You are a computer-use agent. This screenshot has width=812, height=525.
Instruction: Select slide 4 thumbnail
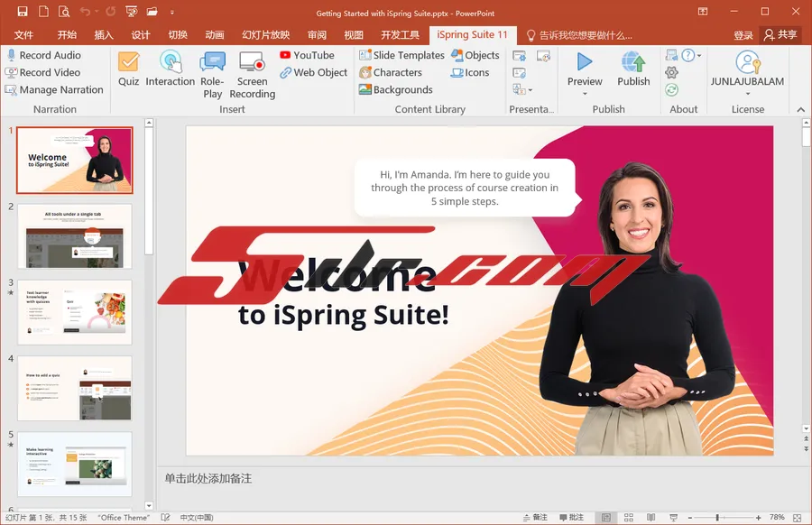click(x=75, y=388)
